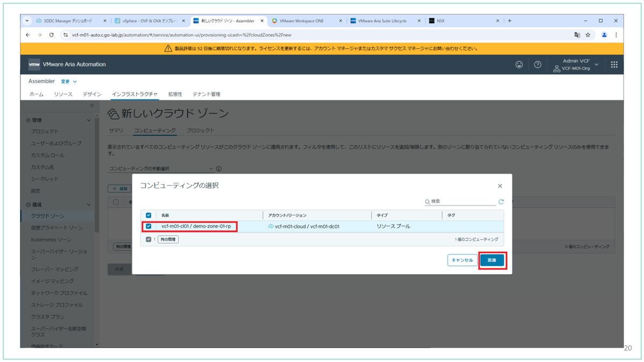Screen dimensions: 644x362
Task: Toggle the select-all checkbox in 名前 header
Action: pos(149,215)
